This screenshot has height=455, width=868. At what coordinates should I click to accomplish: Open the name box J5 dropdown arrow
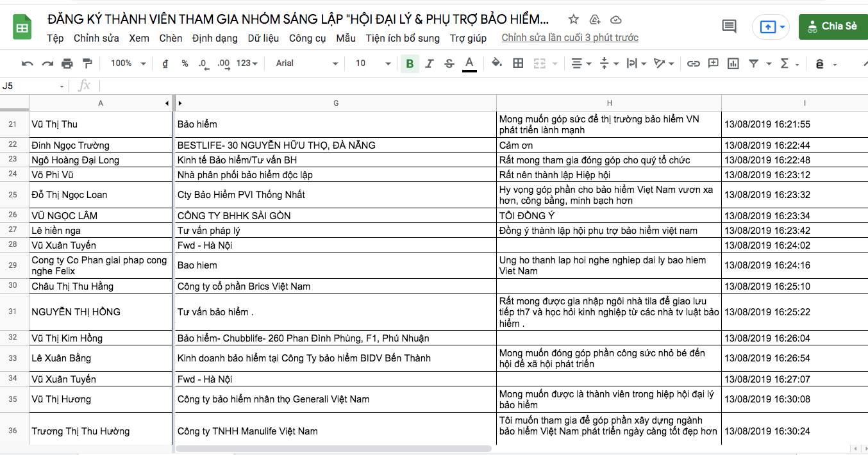pyautogui.click(x=62, y=87)
